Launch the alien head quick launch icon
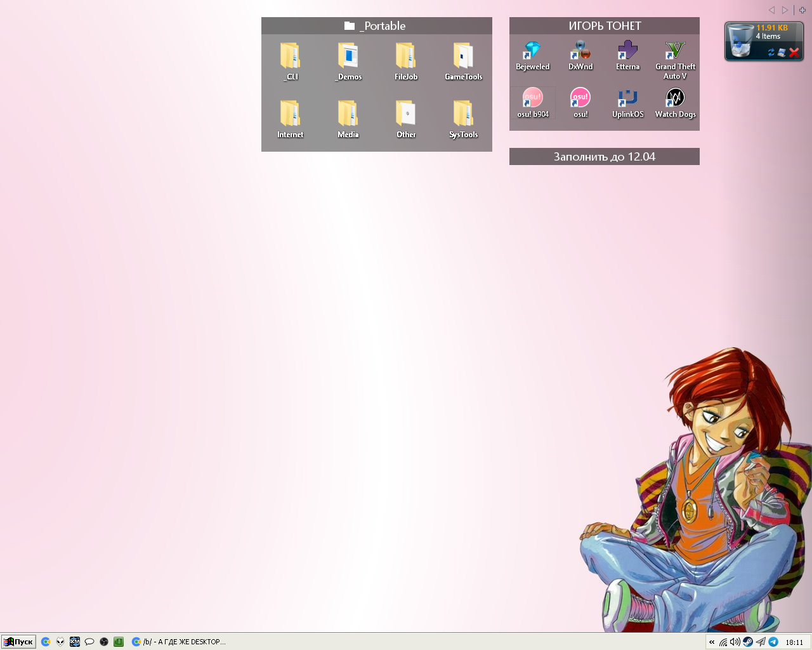812x650 pixels. (x=60, y=642)
